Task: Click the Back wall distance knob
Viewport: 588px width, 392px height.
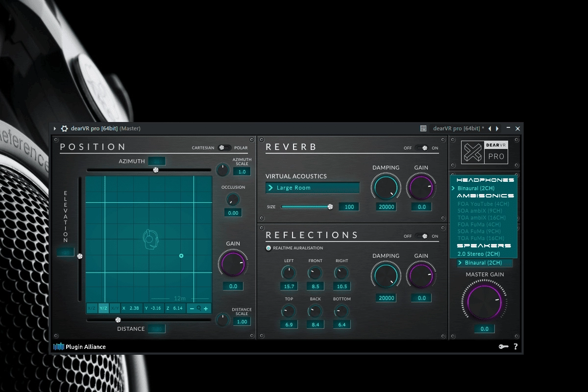Action: point(315,311)
